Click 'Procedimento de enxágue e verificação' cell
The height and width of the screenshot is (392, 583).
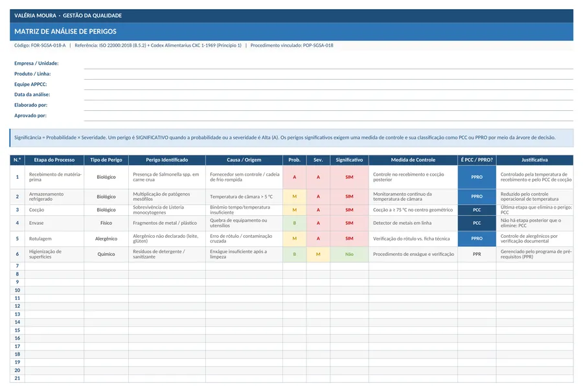pyautogui.click(x=413, y=255)
